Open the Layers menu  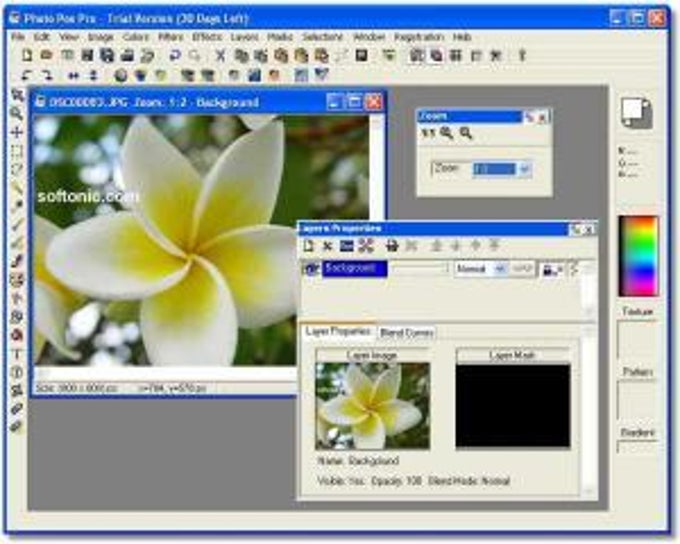244,37
